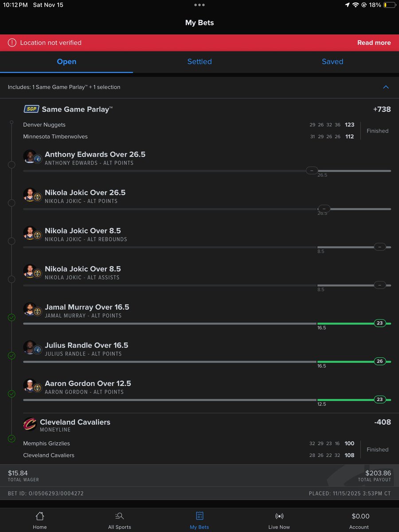Viewport: 399px width, 532px height.
Task: Switch to the Settled tab
Action: [199, 62]
